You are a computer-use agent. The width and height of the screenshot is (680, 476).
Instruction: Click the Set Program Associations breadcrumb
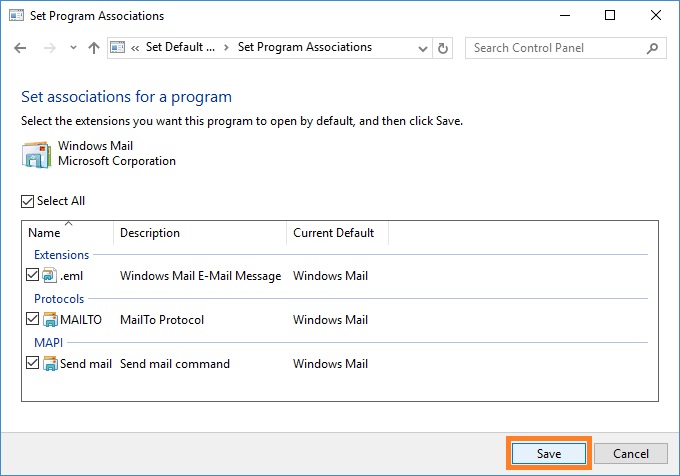[x=305, y=47]
